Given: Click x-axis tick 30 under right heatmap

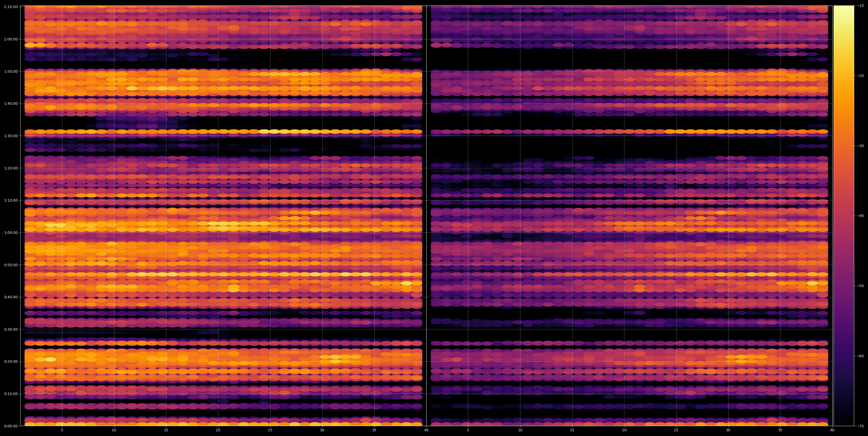Looking at the screenshot, I should tap(728, 430).
